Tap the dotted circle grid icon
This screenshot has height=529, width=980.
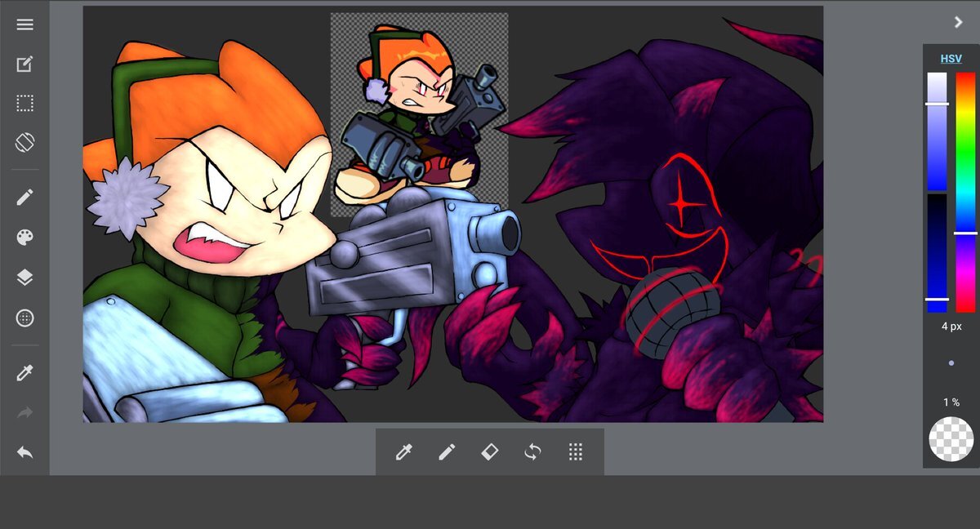[24, 318]
